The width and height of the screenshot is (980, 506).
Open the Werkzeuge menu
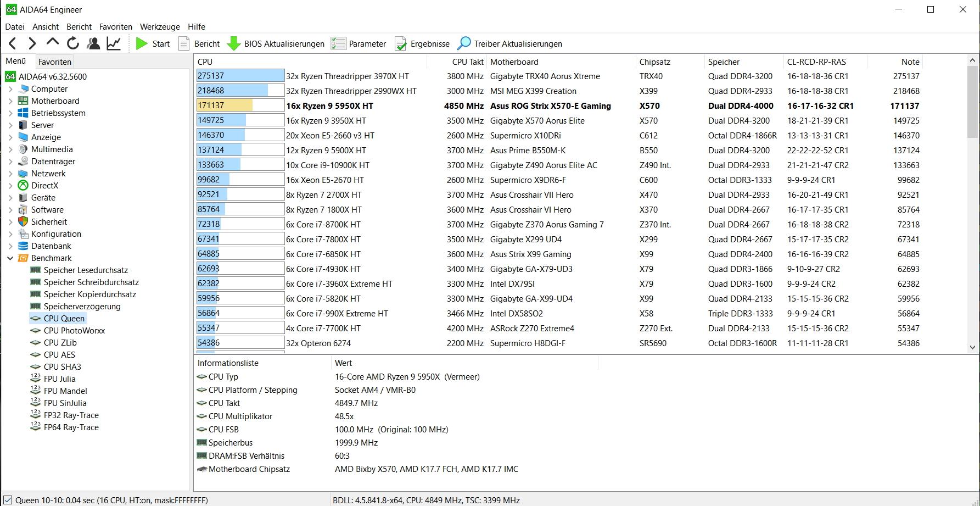[160, 26]
